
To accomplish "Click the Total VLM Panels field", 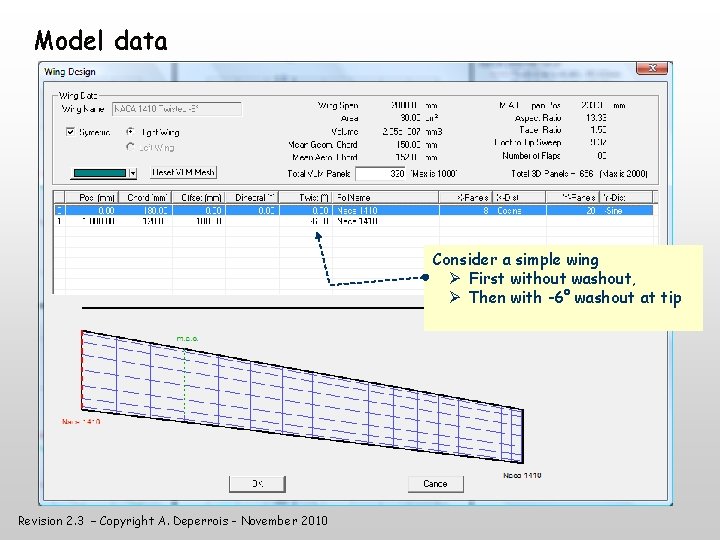I will [x=380, y=174].
